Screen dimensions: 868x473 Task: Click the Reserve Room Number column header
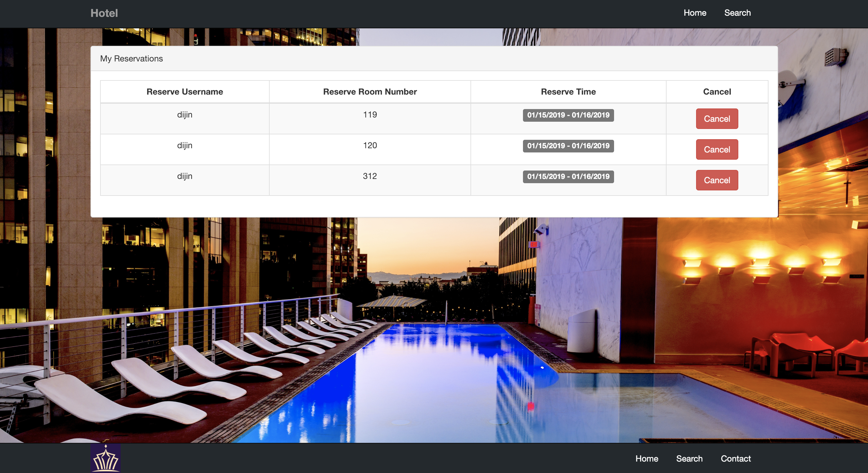click(370, 92)
